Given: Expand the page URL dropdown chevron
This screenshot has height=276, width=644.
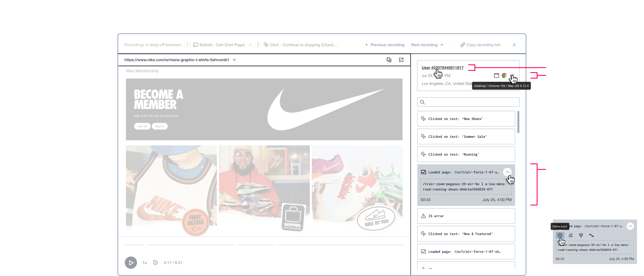Looking at the screenshot, I should [234, 60].
